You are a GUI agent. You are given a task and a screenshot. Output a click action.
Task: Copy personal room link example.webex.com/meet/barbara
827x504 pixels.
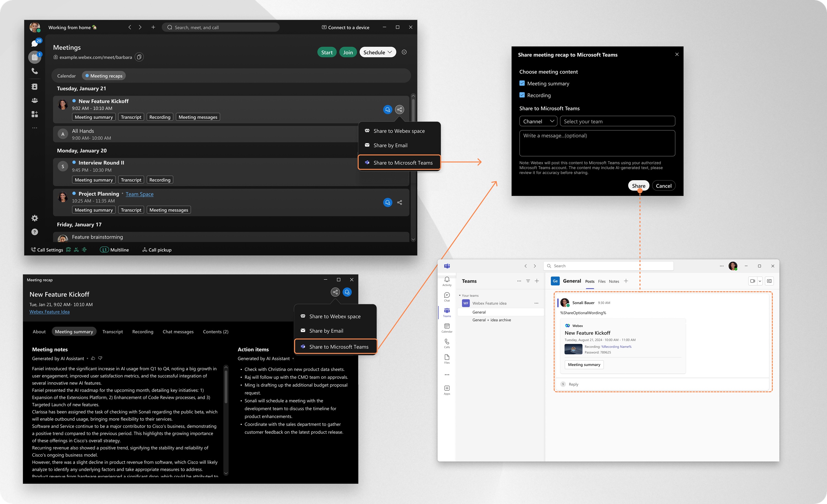(139, 57)
